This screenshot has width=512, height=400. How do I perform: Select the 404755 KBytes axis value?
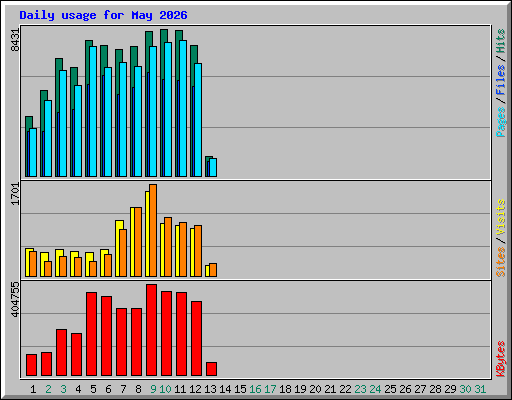click(x=15, y=299)
